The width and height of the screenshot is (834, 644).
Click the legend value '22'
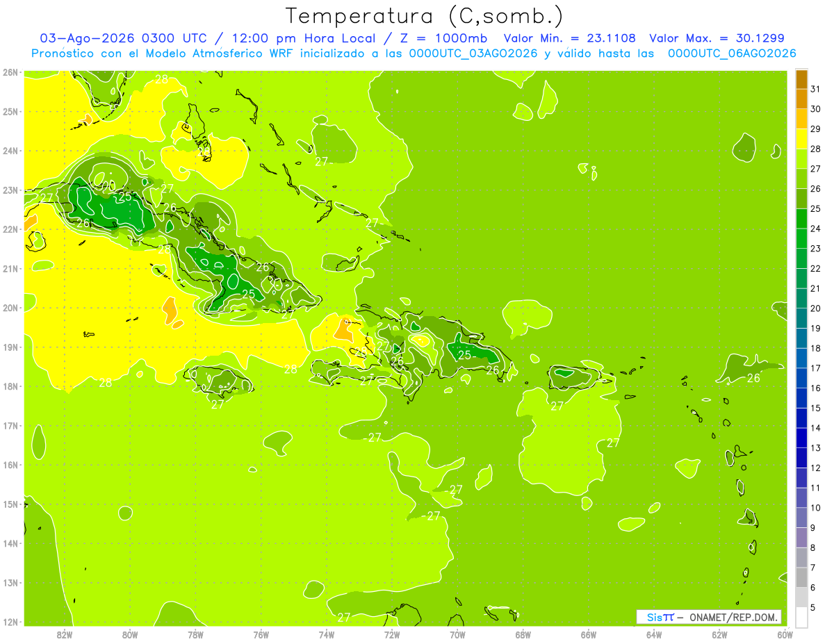point(815,268)
